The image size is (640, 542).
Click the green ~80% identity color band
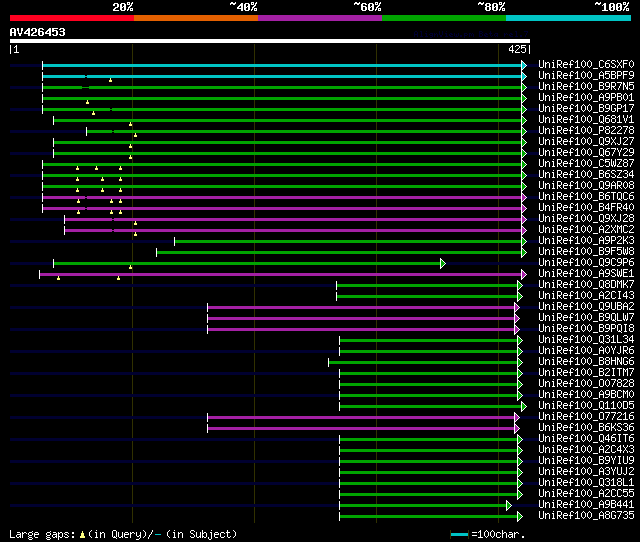click(x=444, y=18)
